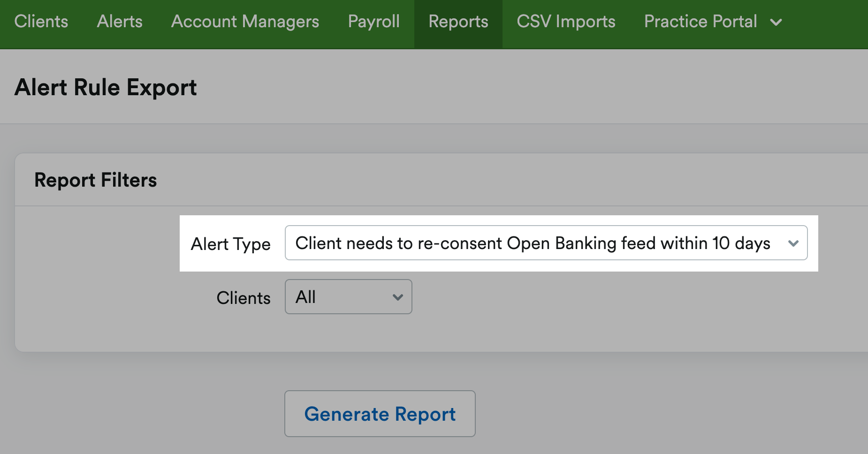Open the Account Managers tab
Image resolution: width=868 pixels, height=454 pixels.
pyautogui.click(x=245, y=22)
